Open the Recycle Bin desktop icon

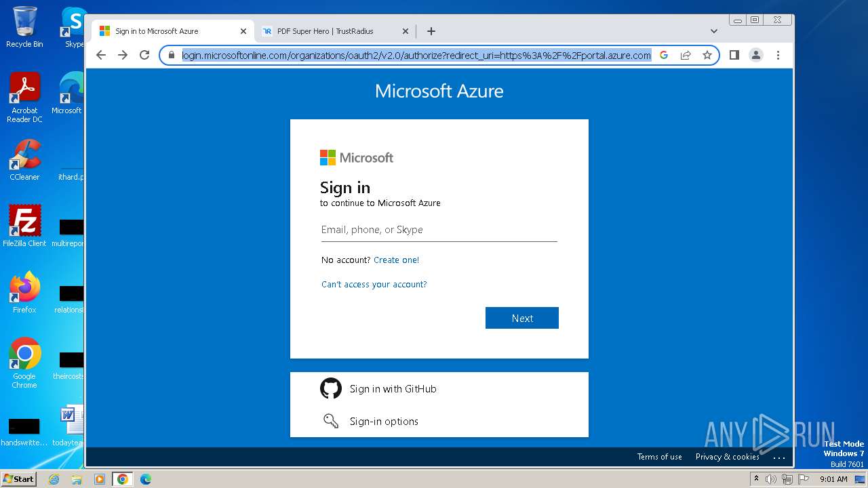tap(24, 27)
